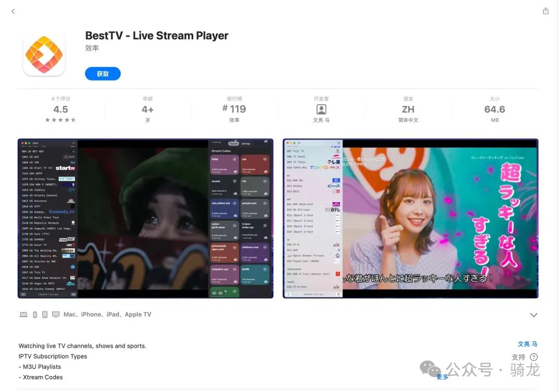558x392 pixels.
Task: Open the share icon
Action: [545, 11]
